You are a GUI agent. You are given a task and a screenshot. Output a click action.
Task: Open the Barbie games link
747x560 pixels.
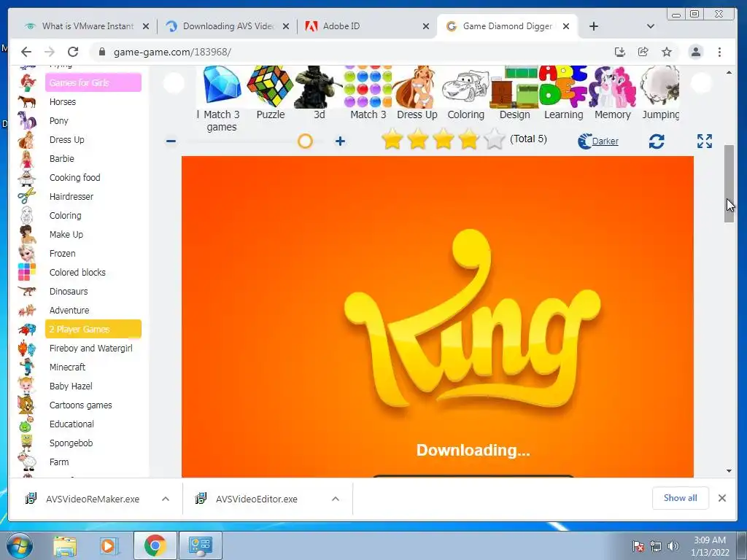pos(61,158)
